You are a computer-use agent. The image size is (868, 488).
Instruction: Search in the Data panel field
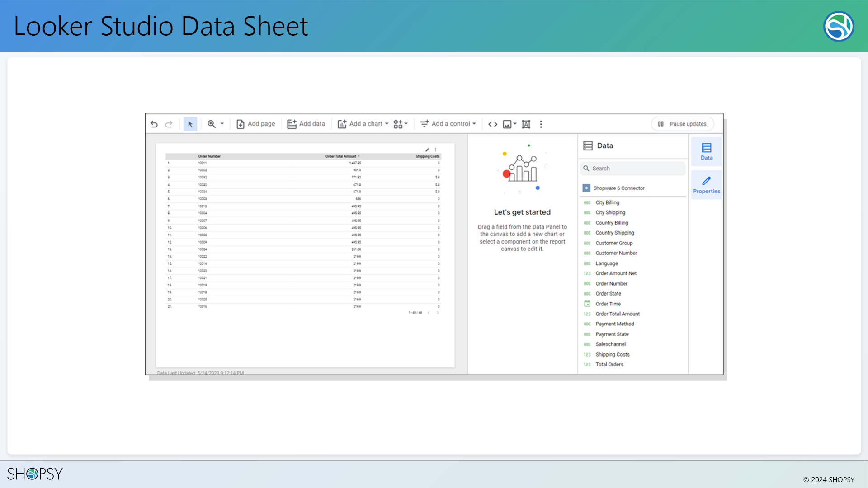coord(633,168)
